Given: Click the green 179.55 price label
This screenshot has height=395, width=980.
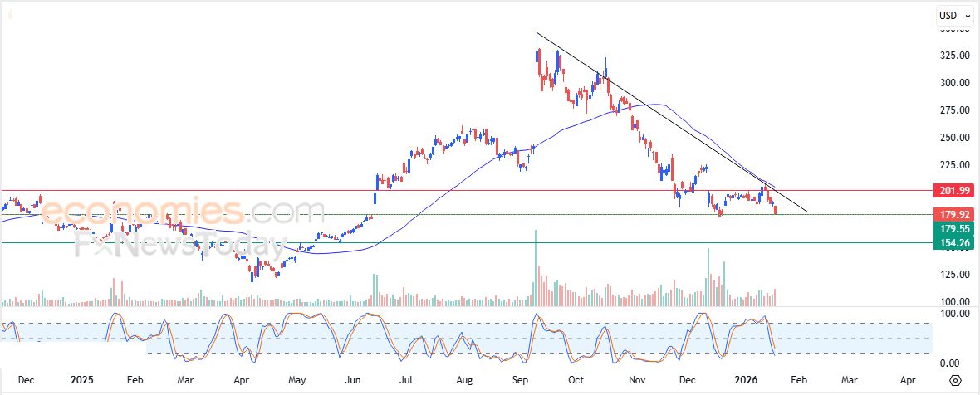Looking at the screenshot, I should [954, 228].
